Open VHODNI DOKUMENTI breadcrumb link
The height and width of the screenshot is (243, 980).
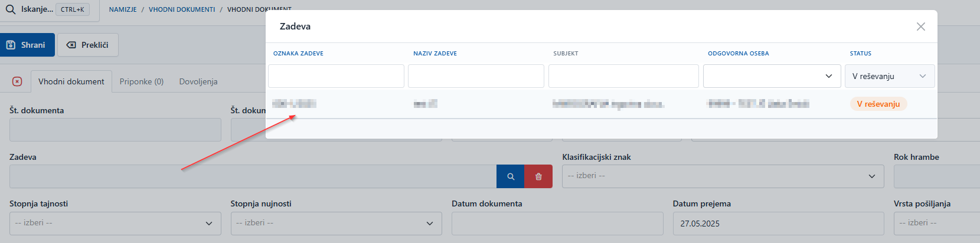coord(182,9)
